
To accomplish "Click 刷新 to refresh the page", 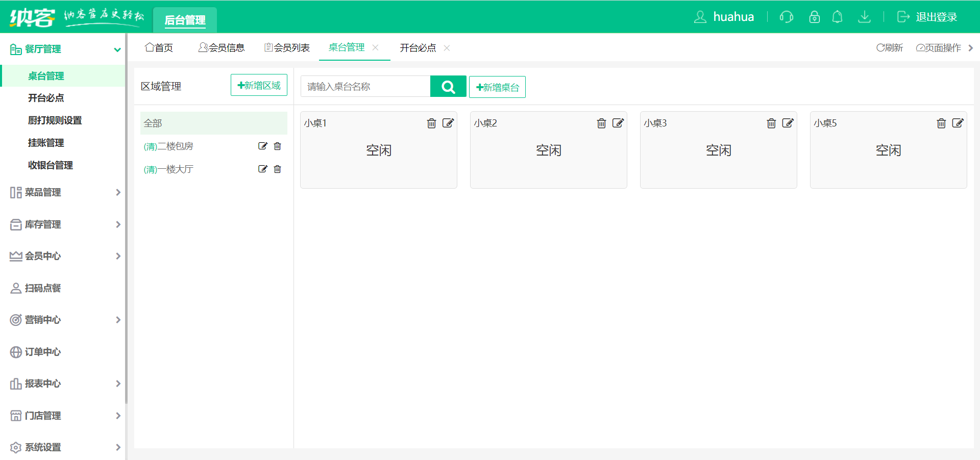I will (890, 47).
